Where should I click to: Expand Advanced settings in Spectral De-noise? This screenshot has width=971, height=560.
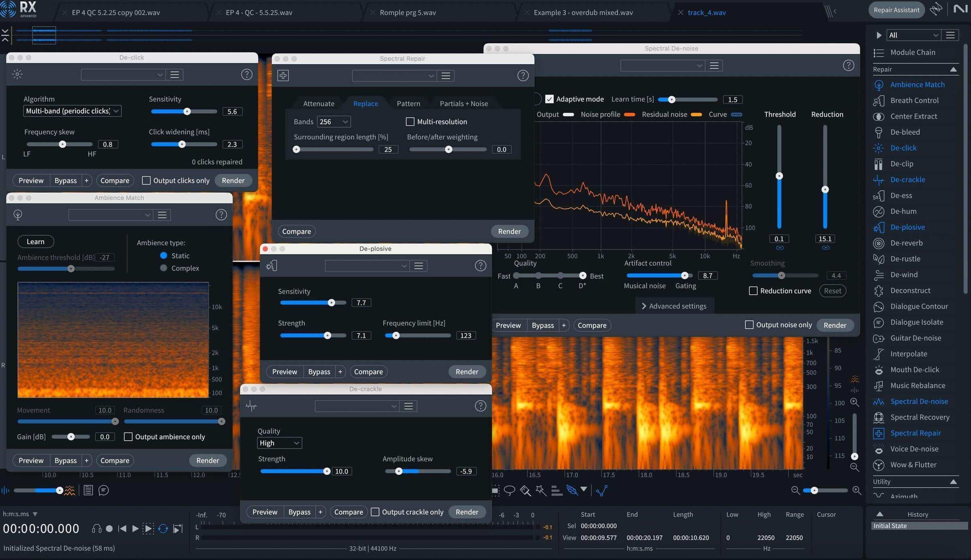tap(674, 306)
